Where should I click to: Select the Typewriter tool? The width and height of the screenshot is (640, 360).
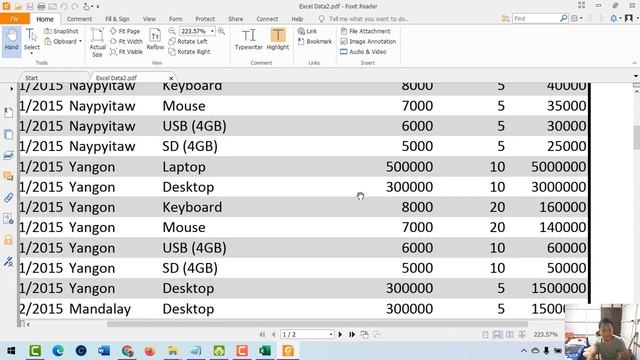[x=249, y=39]
